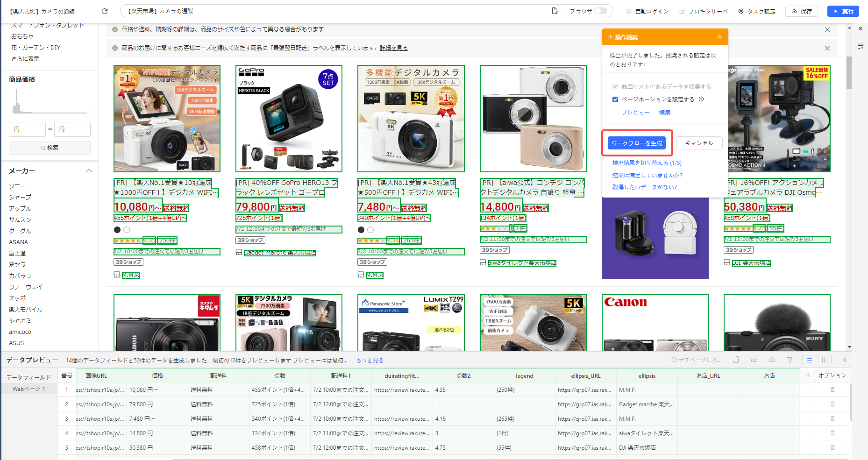Screen dimensions: 868x460
Task: Select Webページ 1 in データフィールド list
Action: click(29, 389)
